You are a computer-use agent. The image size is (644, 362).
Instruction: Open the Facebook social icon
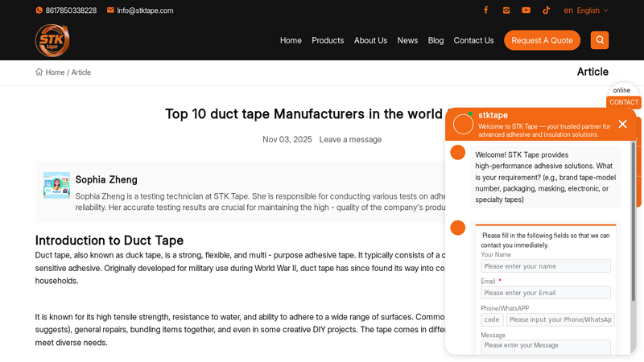tap(486, 10)
